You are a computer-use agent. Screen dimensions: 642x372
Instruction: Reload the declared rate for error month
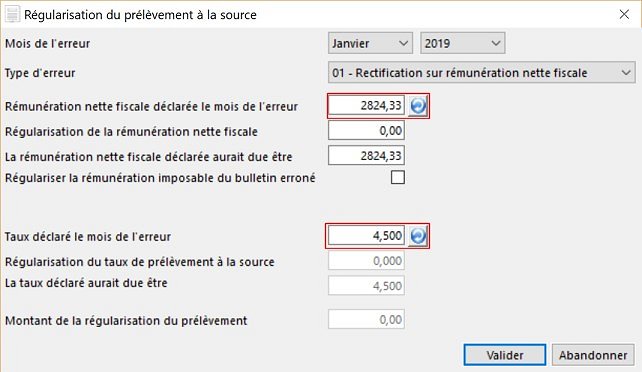(418, 236)
